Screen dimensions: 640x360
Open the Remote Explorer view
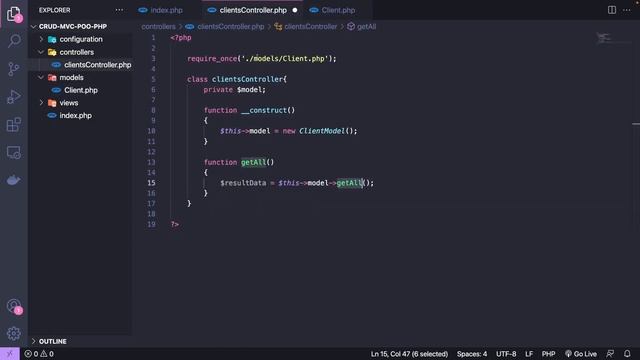14,153
